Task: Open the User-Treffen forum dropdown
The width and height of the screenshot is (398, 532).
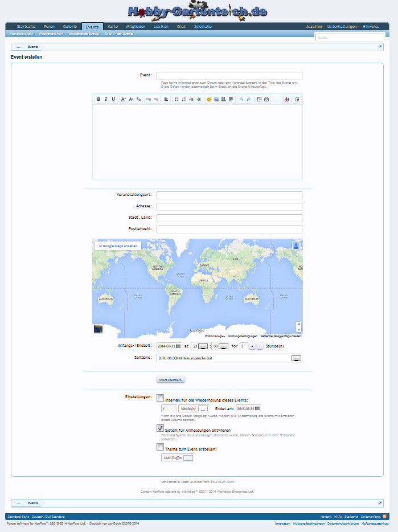Action: pos(178,458)
